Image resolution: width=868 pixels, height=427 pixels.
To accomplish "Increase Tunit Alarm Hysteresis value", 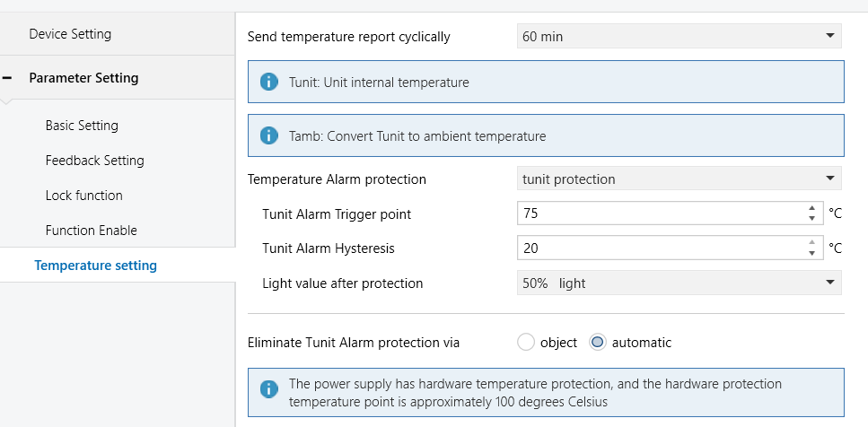I will coord(811,243).
